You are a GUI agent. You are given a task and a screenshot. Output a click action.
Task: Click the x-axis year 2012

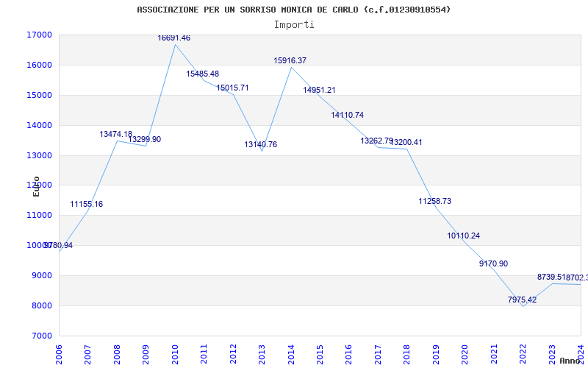[x=233, y=355]
